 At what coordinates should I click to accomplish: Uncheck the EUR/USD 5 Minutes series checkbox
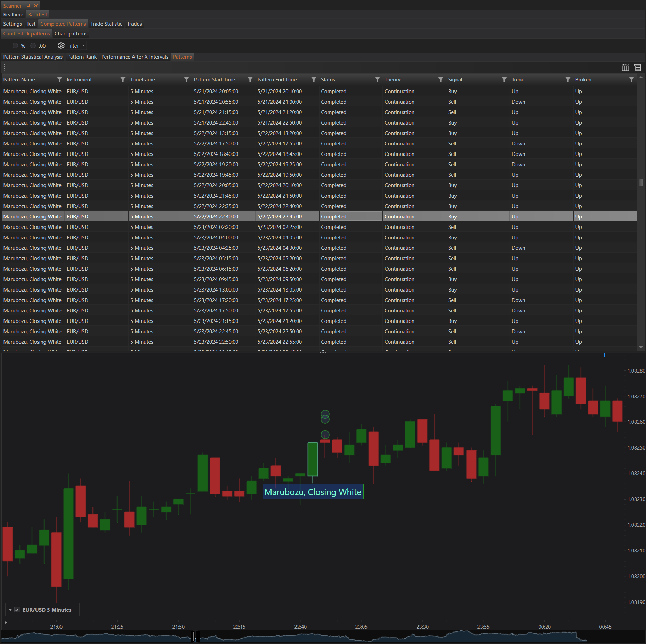[17, 610]
